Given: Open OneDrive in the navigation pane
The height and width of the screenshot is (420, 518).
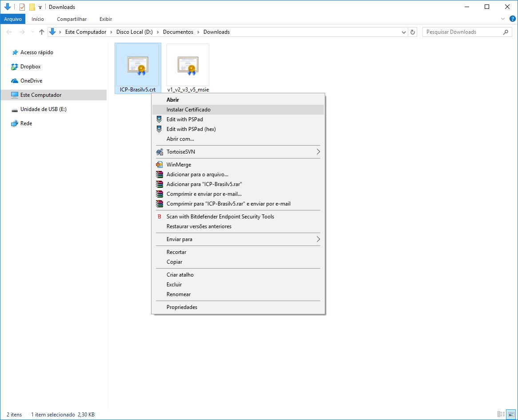Looking at the screenshot, I should point(31,81).
